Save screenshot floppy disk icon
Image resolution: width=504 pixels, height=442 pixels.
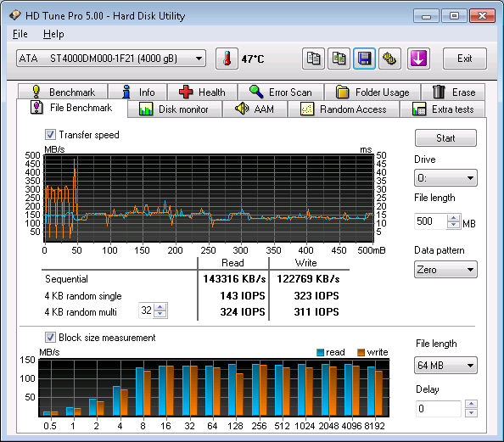364,59
